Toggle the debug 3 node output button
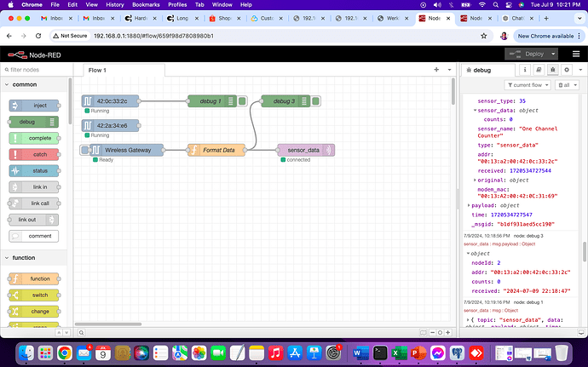This screenshot has height=367, width=588. pyautogui.click(x=316, y=101)
